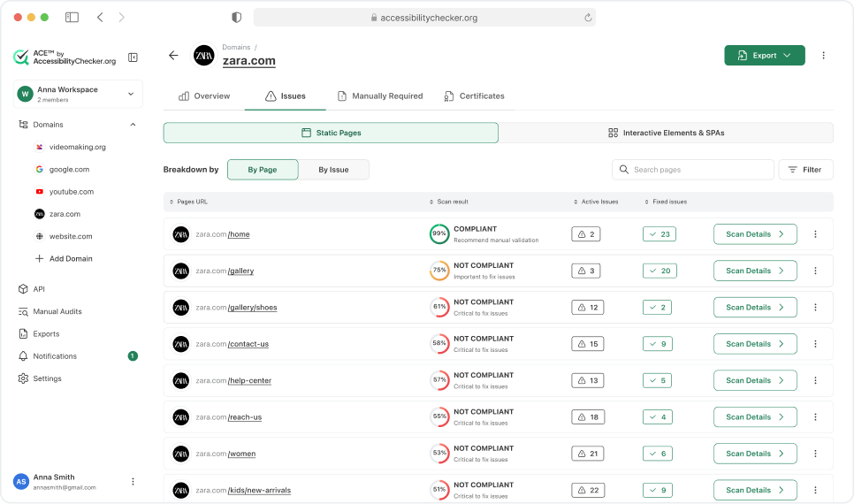Open the Filter options
This screenshot has height=504, width=854.
point(805,170)
